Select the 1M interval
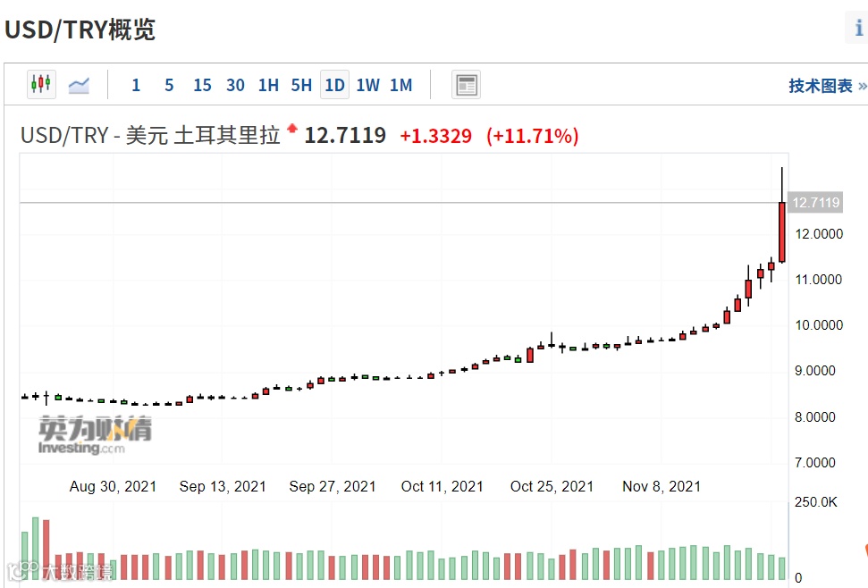The image size is (868, 588). point(401,85)
